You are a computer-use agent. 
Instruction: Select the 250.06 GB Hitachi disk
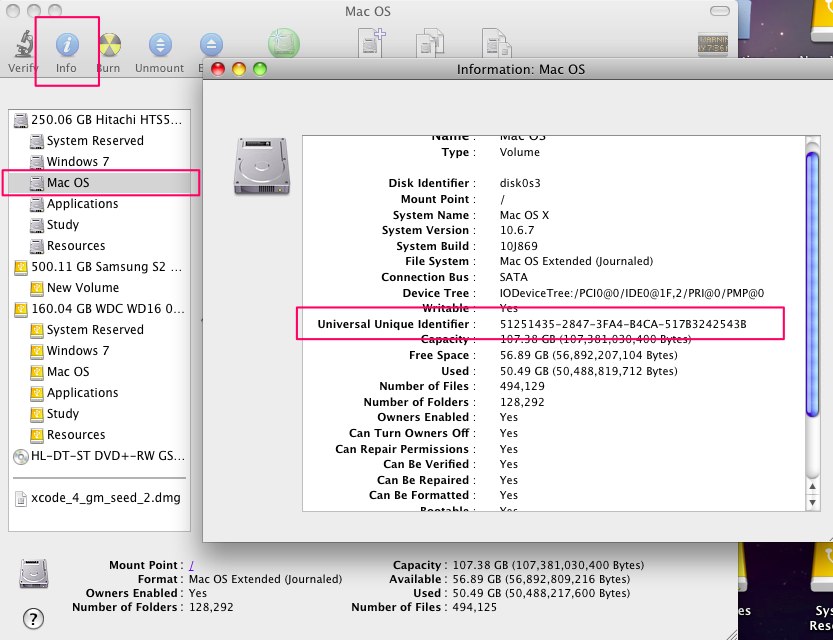[99, 120]
